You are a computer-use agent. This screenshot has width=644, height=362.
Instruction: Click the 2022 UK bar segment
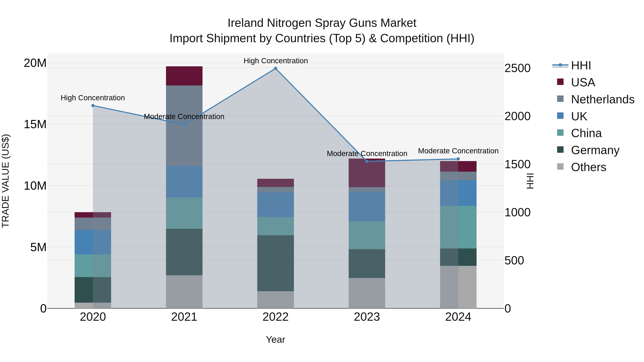point(275,205)
